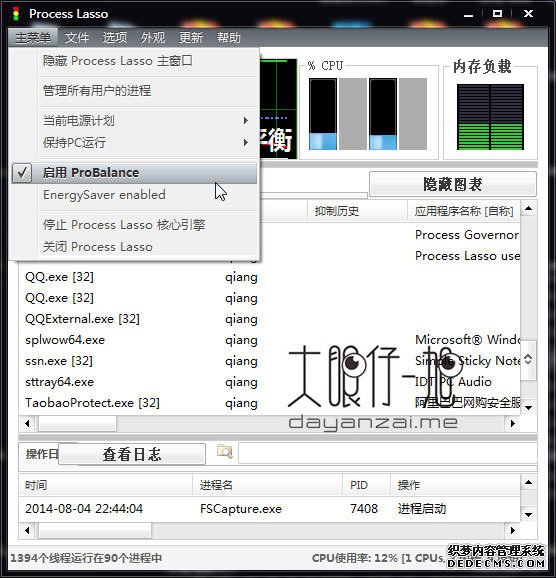Select the QQExternal.exe [32] process row
The image size is (556, 578).
click(269, 319)
